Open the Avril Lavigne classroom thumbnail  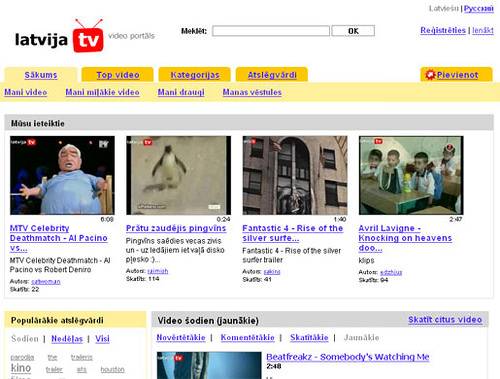(x=411, y=175)
